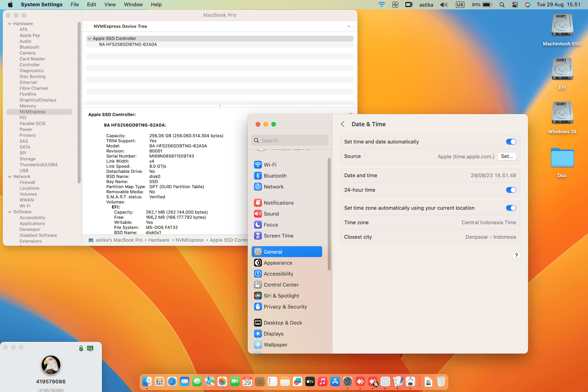Disable set time and date automatically

click(511, 142)
